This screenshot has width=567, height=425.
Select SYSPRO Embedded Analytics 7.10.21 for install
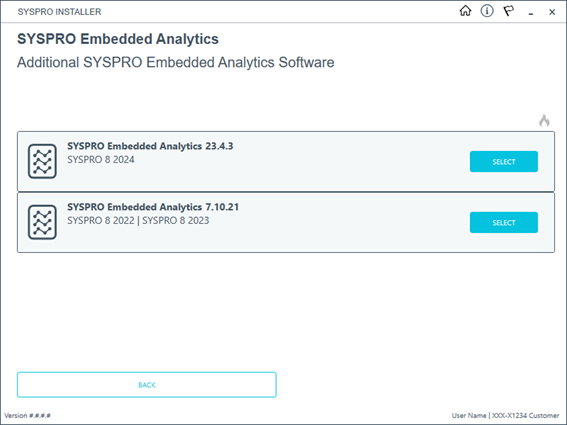pos(504,222)
